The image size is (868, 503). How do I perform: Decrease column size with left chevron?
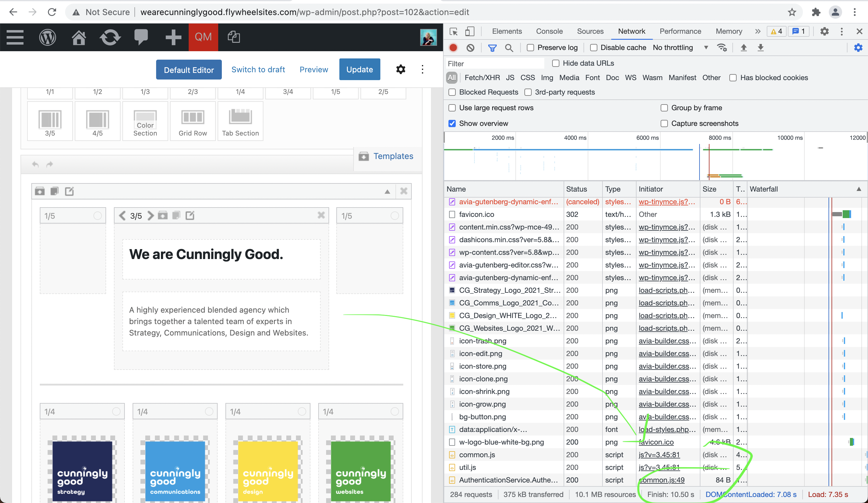122,216
